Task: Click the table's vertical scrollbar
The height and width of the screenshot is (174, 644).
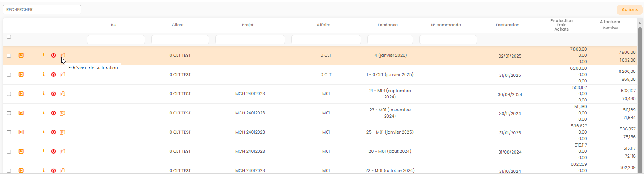Action: pyautogui.click(x=640, y=98)
